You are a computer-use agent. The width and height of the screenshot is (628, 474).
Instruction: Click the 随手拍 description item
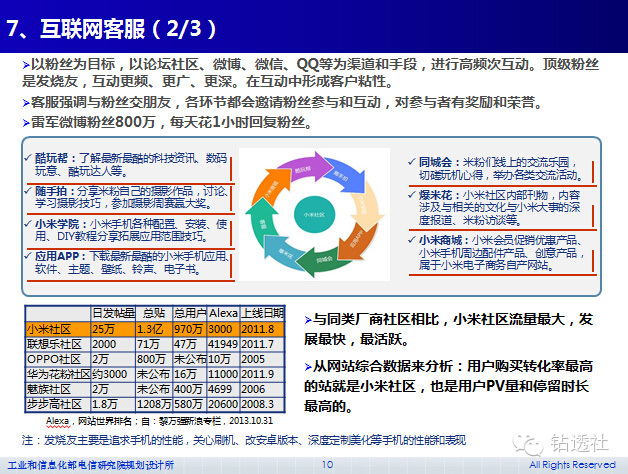coord(129,197)
